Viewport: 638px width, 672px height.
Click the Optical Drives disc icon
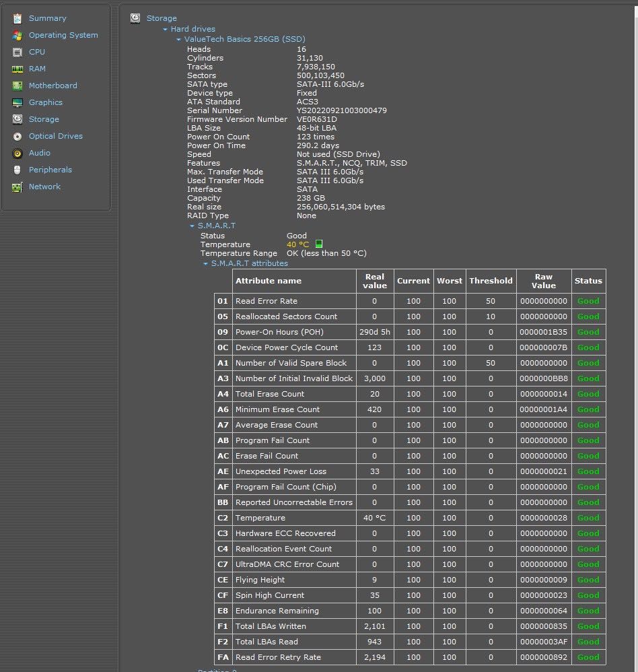[x=17, y=136]
